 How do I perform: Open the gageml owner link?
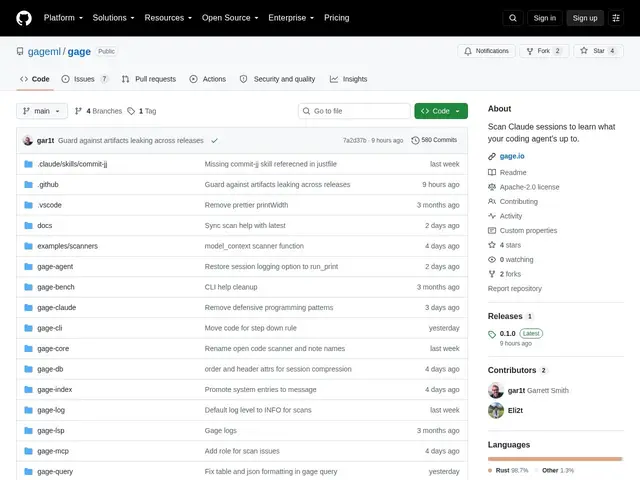pos(44,52)
